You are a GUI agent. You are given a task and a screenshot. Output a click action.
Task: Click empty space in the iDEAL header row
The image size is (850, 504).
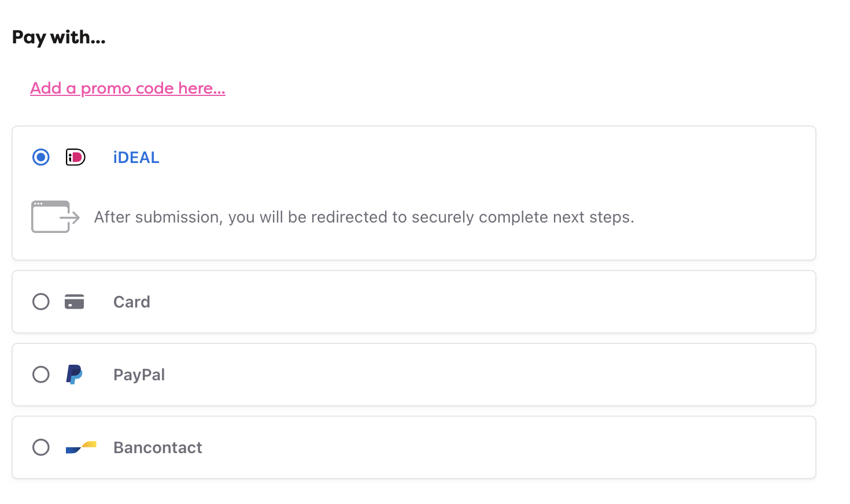480,157
